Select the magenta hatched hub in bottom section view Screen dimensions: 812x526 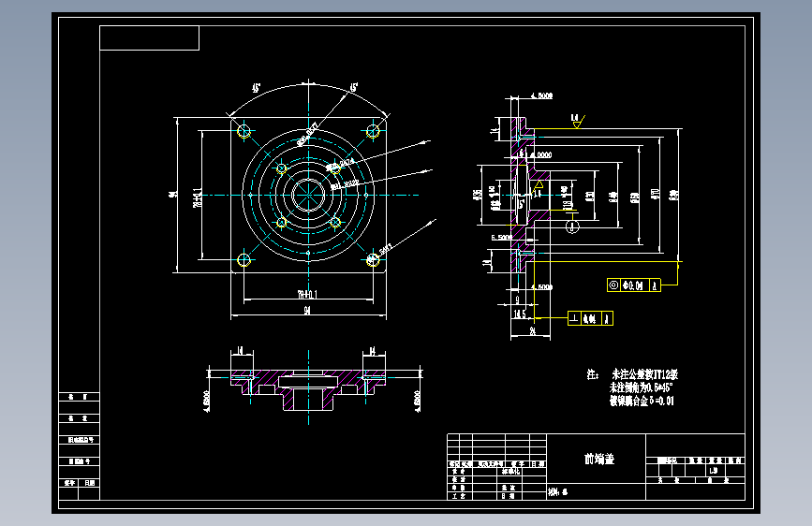pos(308,398)
